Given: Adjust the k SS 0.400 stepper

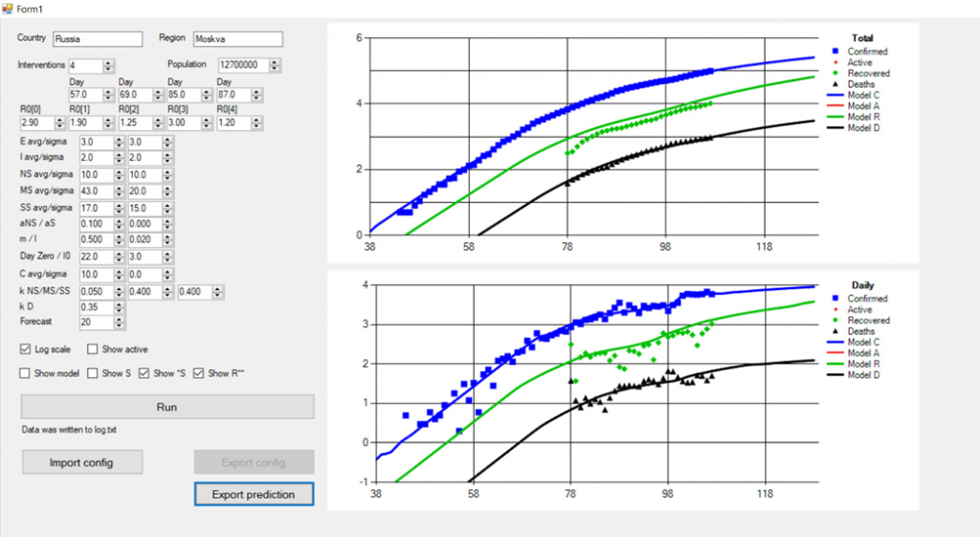Looking at the screenshot, I should coord(217,292).
